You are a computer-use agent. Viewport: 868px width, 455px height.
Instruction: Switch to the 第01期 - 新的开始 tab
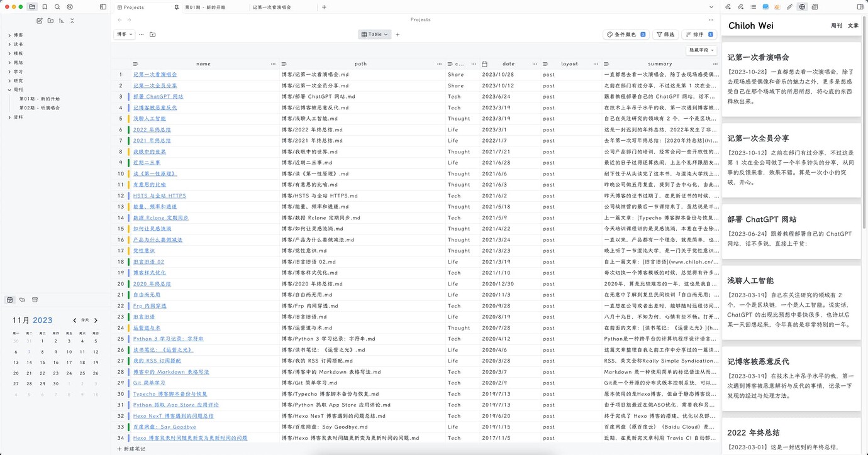205,8
